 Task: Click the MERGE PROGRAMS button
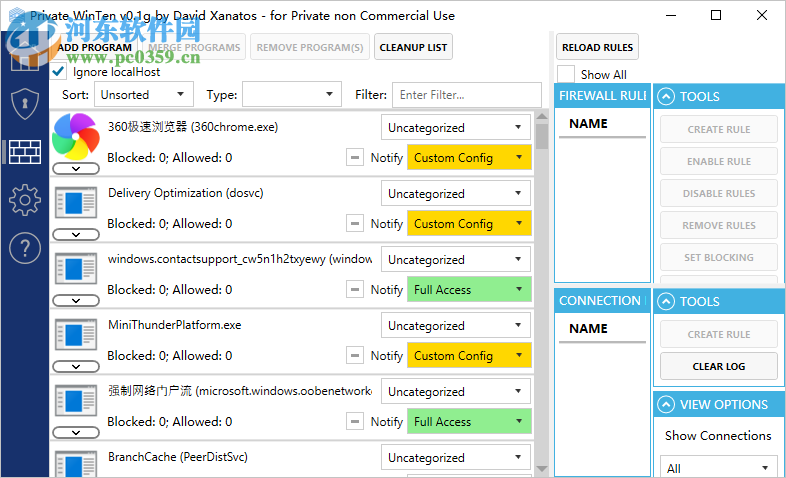(x=194, y=47)
